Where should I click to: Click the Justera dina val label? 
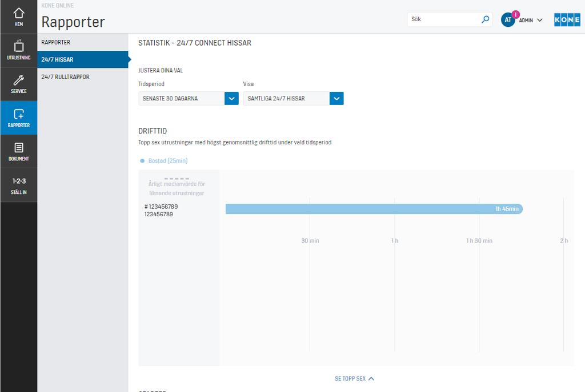point(161,70)
